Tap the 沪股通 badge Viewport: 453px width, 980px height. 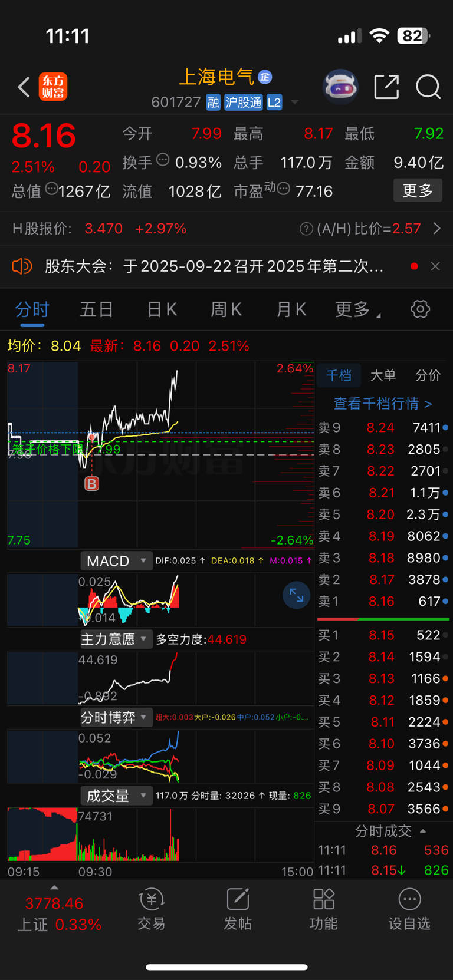243,103
